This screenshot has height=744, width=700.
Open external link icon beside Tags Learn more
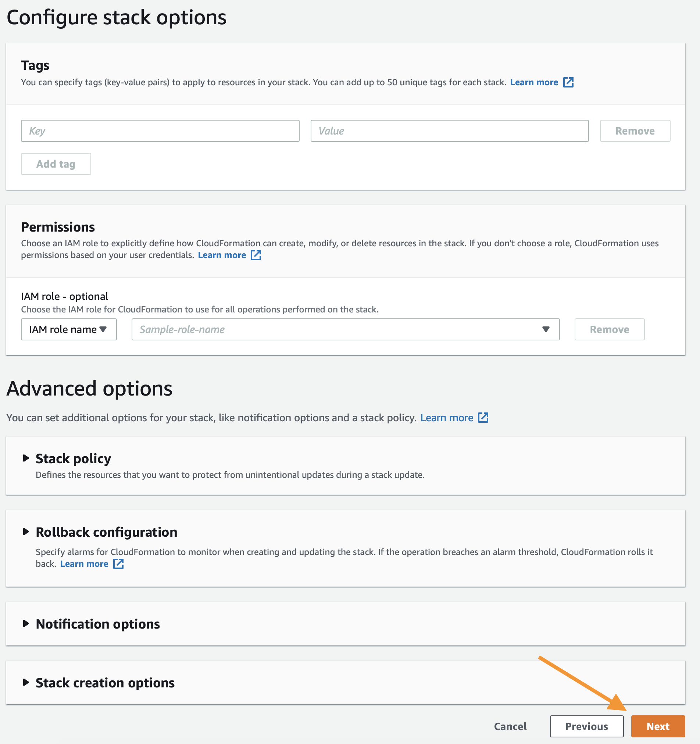568,82
